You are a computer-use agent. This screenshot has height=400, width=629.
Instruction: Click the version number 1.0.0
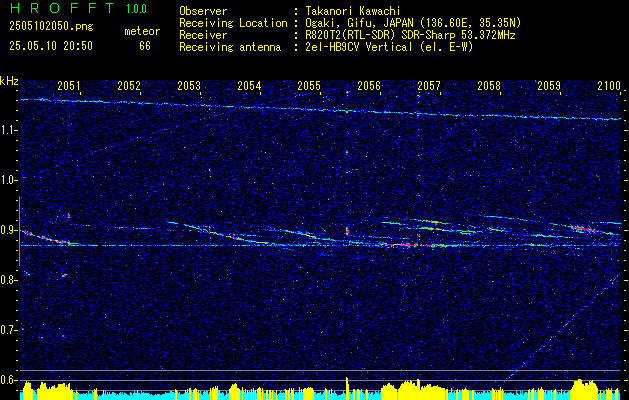pyautogui.click(x=136, y=8)
